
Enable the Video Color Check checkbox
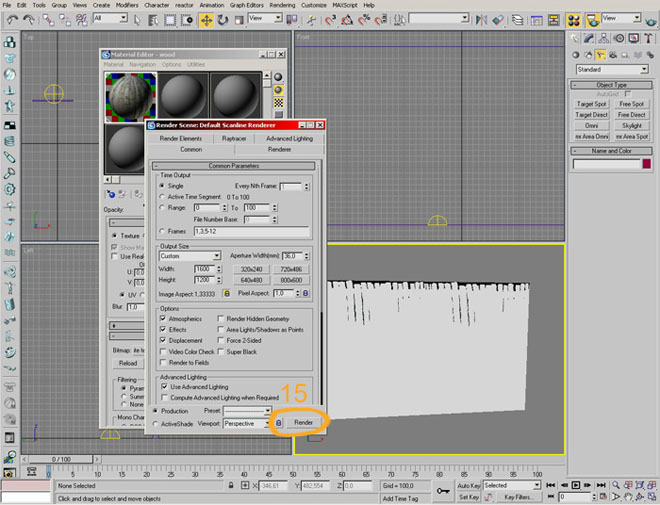pos(164,352)
